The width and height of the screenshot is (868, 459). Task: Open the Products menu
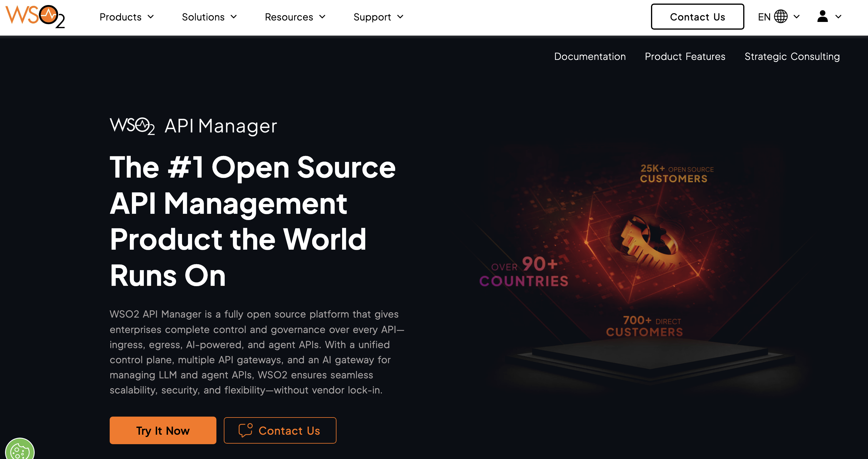[x=127, y=17]
